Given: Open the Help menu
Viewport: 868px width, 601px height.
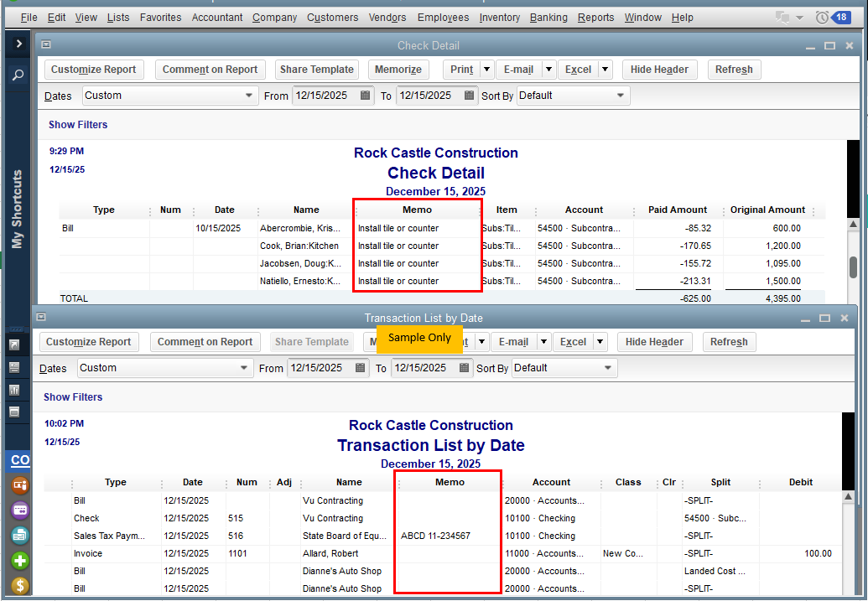Looking at the screenshot, I should click(x=682, y=18).
